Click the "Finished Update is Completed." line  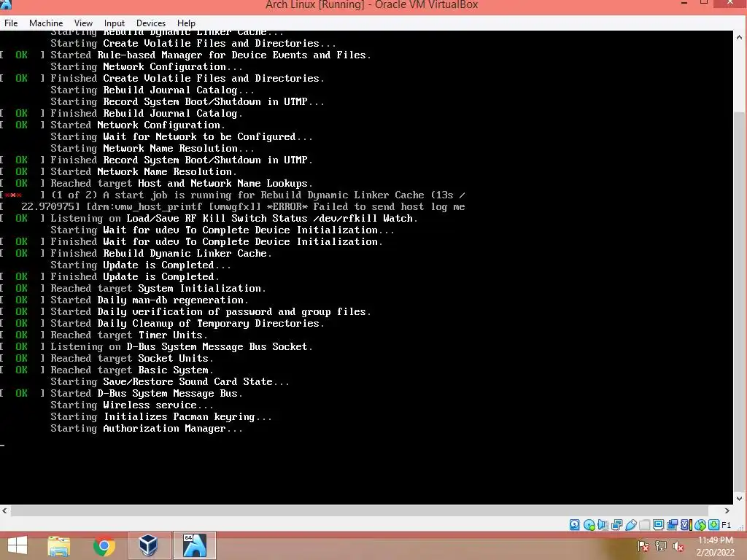(x=109, y=276)
